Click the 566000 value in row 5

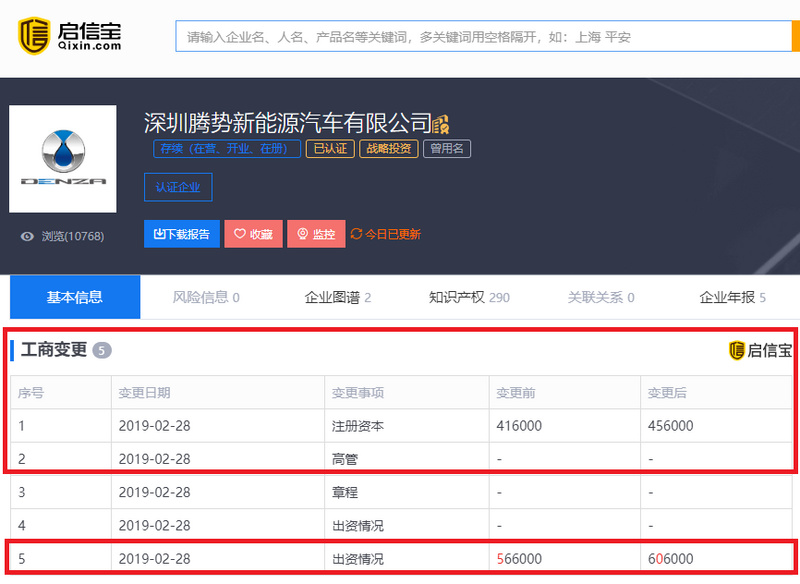(519, 559)
